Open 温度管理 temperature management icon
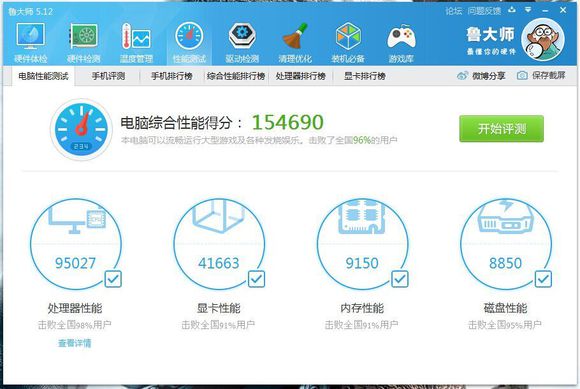This screenshot has height=389, width=580. click(x=136, y=36)
